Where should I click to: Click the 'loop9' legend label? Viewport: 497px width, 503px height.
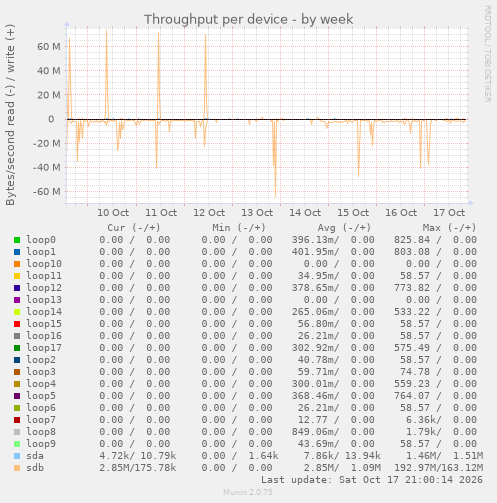point(41,444)
